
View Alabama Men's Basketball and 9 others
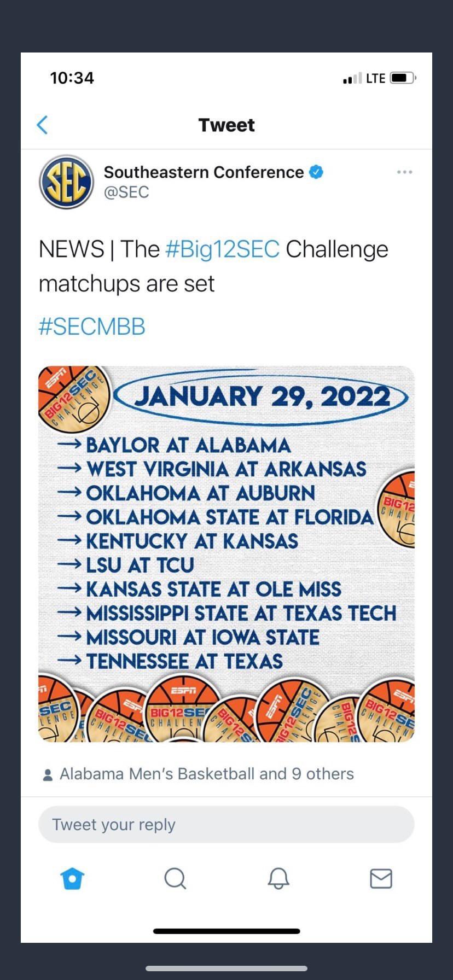[206, 774]
